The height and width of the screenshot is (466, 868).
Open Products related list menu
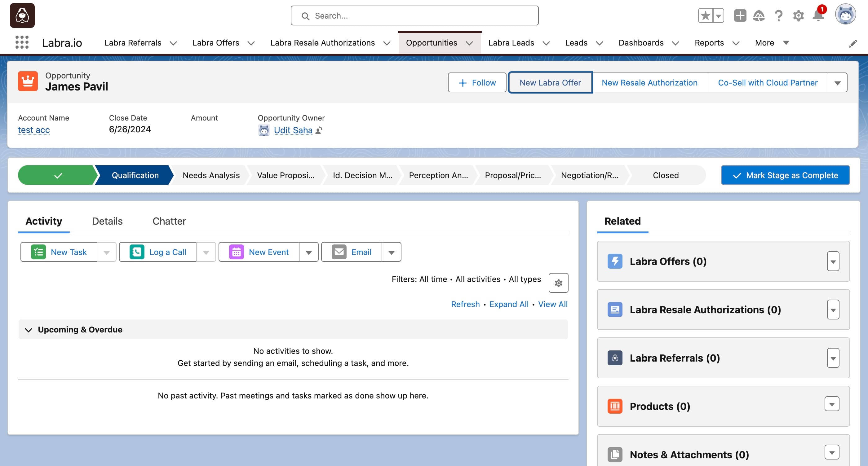(832, 404)
